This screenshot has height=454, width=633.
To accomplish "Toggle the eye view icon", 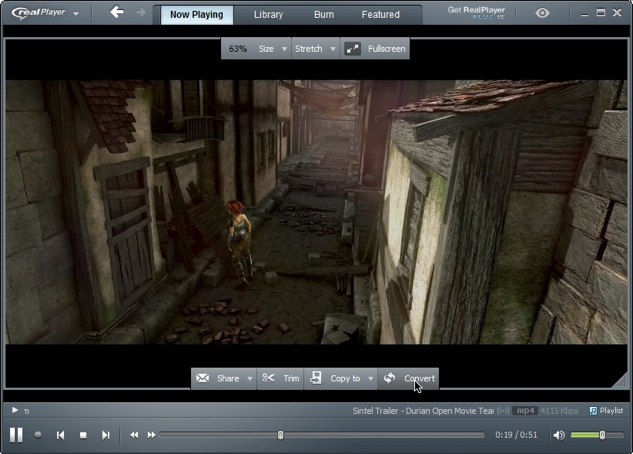I will tap(542, 13).
